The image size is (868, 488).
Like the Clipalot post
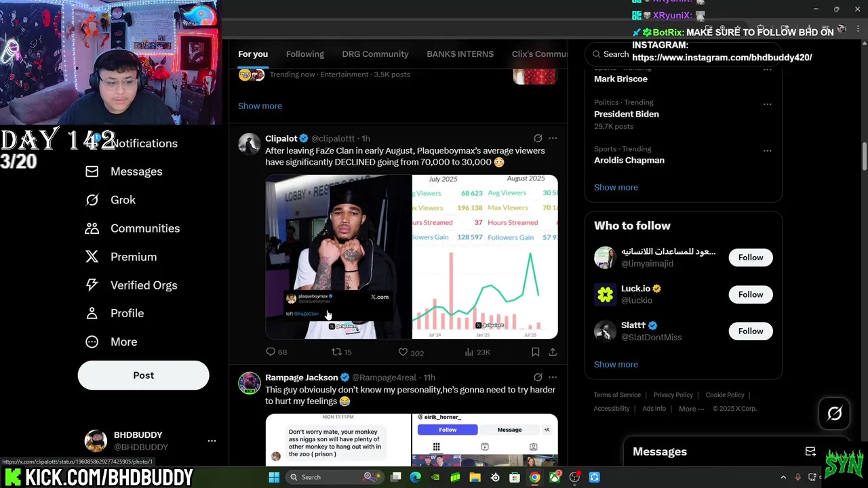pos(403,352)
